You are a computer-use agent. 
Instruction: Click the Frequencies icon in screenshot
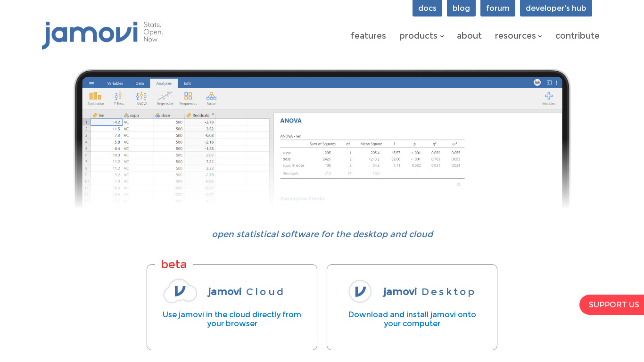(x=188, y=99)
